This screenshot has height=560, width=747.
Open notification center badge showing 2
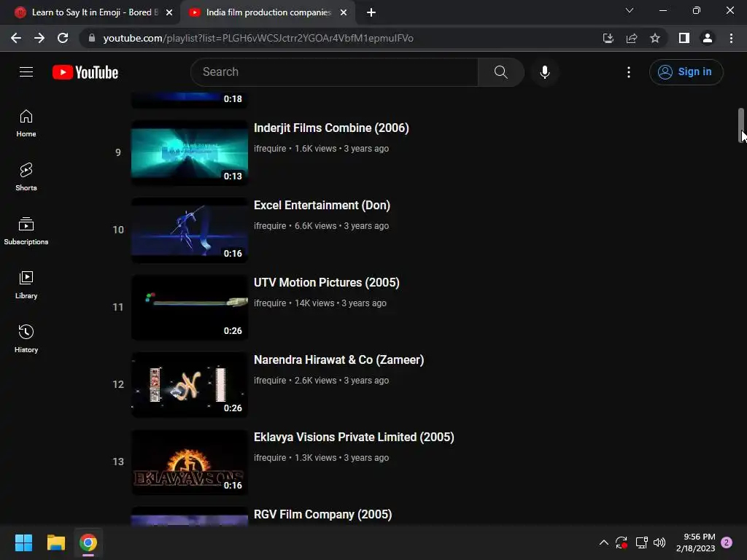[x=727, y=542]
